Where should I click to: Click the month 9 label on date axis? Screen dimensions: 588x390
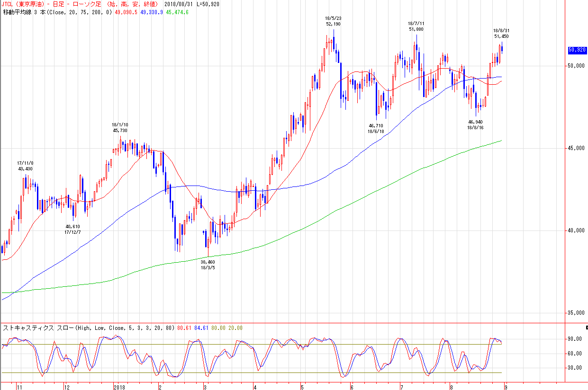505,387
